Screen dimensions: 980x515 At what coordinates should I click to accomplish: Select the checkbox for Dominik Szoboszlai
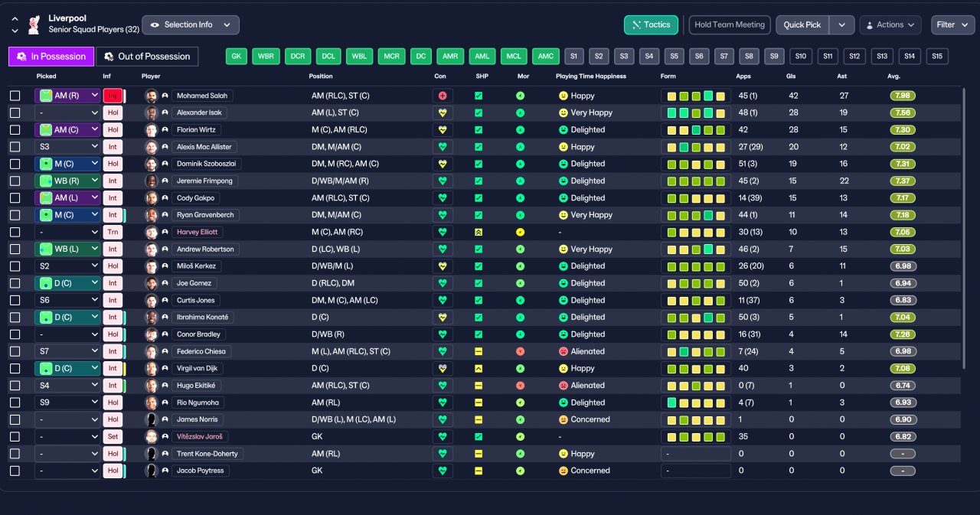[15, 164]
